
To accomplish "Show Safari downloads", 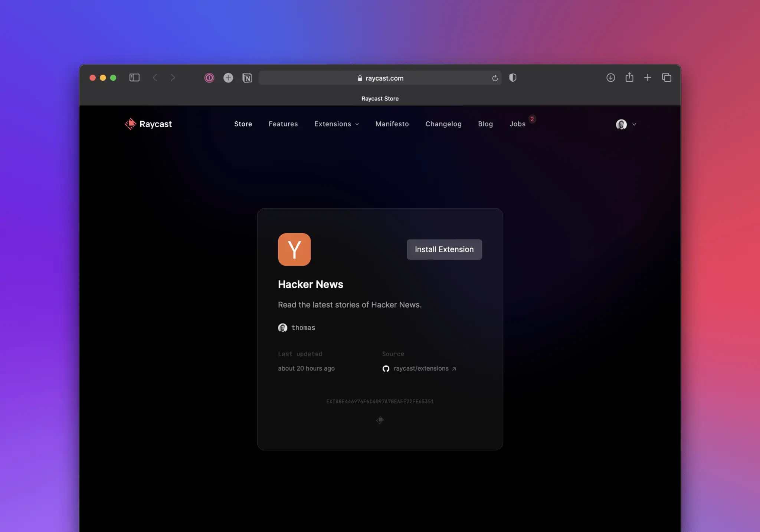I will click(610, 78).
